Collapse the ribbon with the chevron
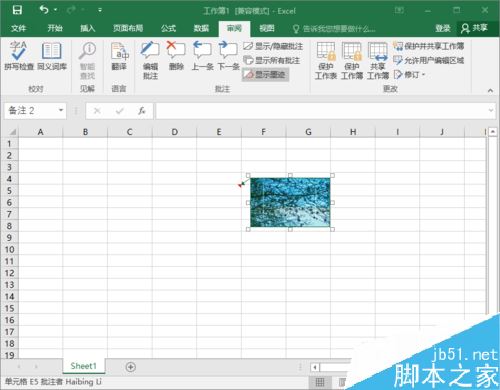 point(490,90)
